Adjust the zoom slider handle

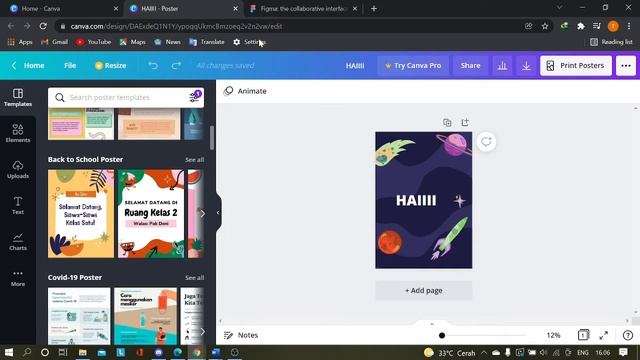[x=442, y=335]
